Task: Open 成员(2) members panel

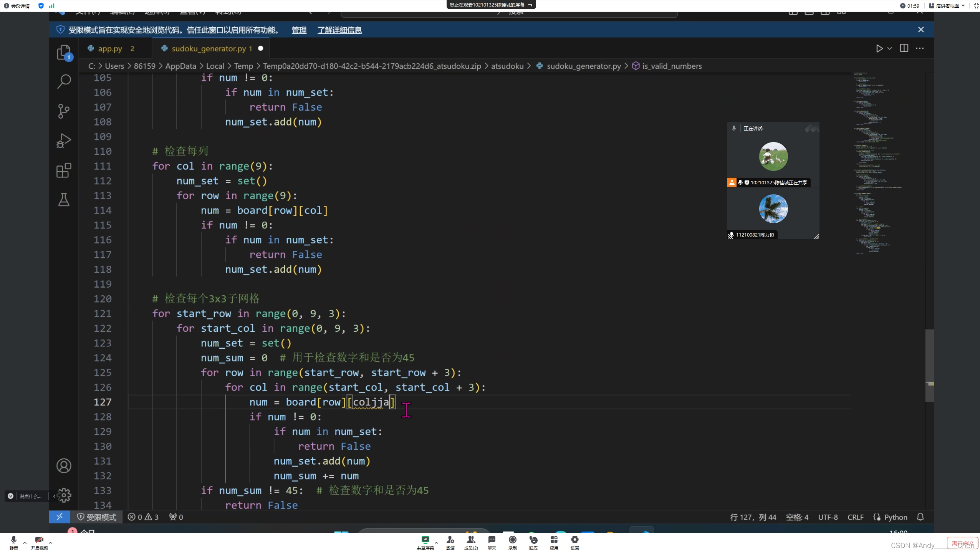Action: (x=471, y=543)
